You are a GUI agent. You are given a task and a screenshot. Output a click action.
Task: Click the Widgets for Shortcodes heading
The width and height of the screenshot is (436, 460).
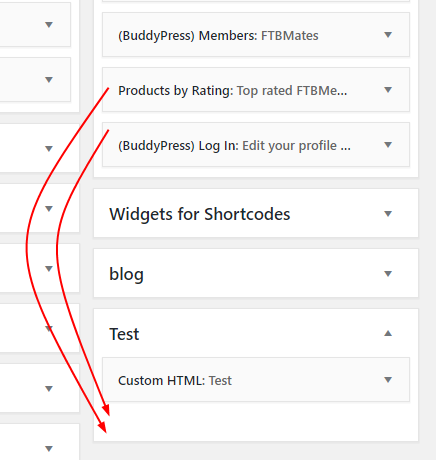[x=200, y=214]
